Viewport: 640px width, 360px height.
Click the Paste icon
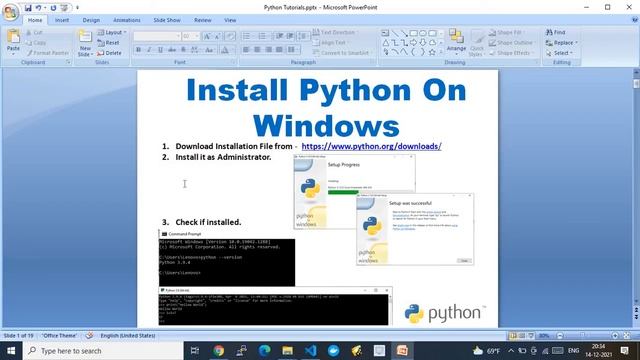pyautogui.click(x=13, y=37)
